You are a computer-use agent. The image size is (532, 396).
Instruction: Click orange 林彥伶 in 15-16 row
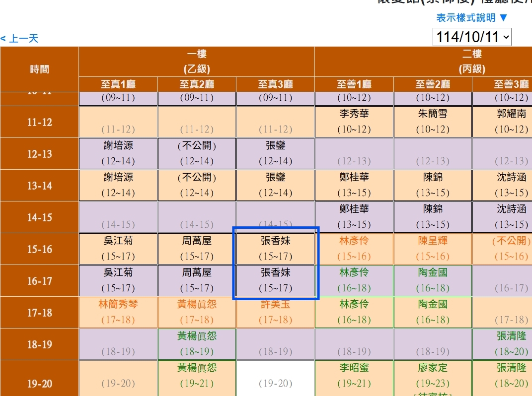pyautogui.click(x=354, y=241)
